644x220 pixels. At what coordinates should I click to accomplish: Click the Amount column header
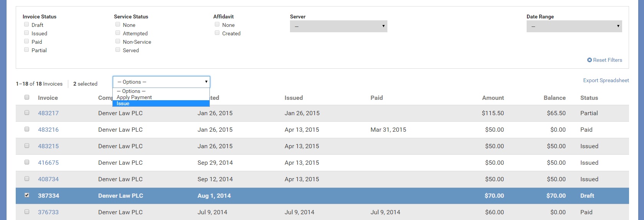click(x=493, y=98)
